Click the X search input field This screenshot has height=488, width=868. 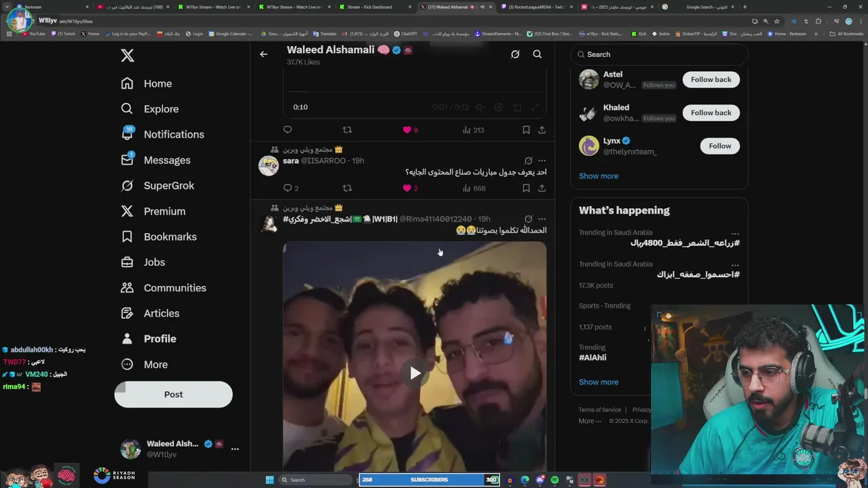(x=659, y=54)
